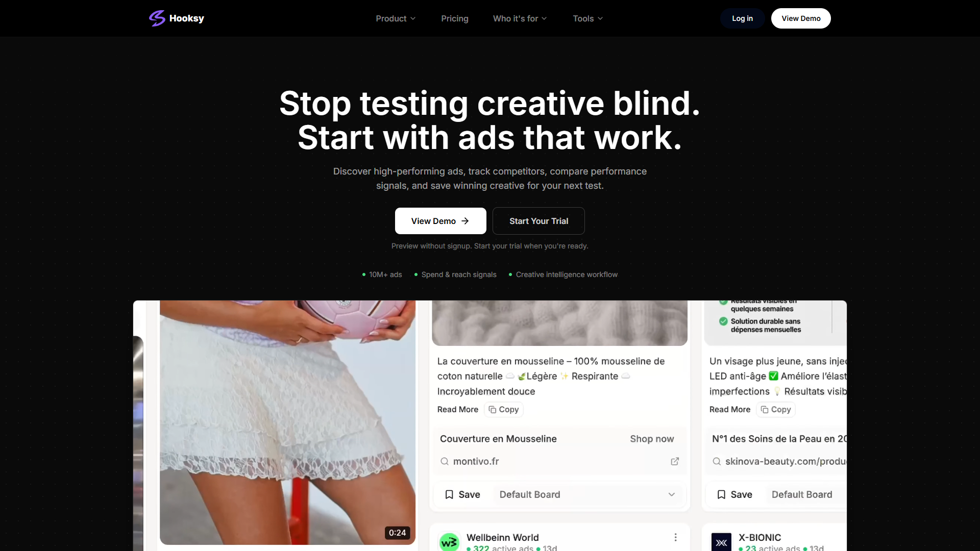The image size is (980, 551).
Task: Open the Tools dropdown menu
Action: (587, 18)
